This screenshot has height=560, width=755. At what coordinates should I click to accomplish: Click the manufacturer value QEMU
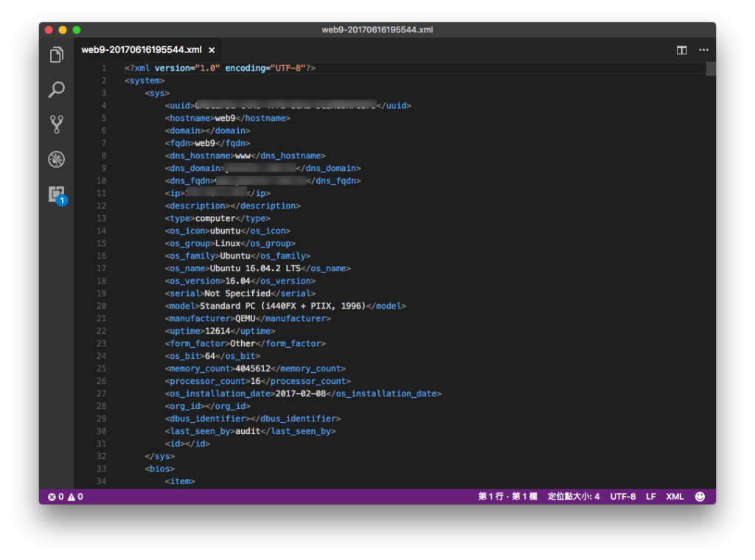pyautogui.click(x=245, y=318)
